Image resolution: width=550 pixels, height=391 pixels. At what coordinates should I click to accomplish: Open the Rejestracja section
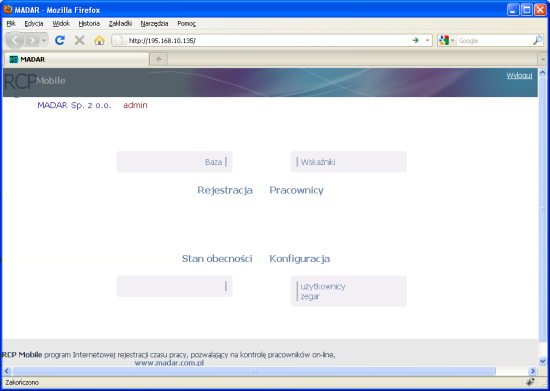pyautogui.click(x=225, y=190)
